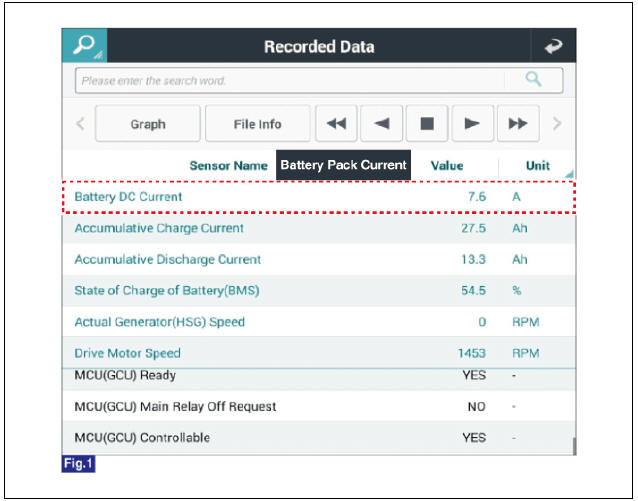The height and width of the screenshot is (501, 638).
Task: Select MCU(GCU) Main Relay Off Request
Action: tap(319, 406)
